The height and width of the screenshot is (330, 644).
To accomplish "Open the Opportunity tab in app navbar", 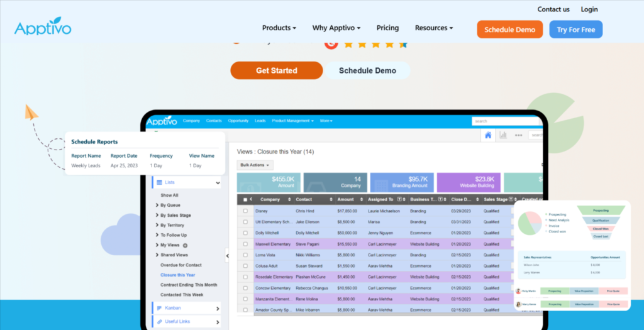I will pyautogui.click(x=238, y=121).
